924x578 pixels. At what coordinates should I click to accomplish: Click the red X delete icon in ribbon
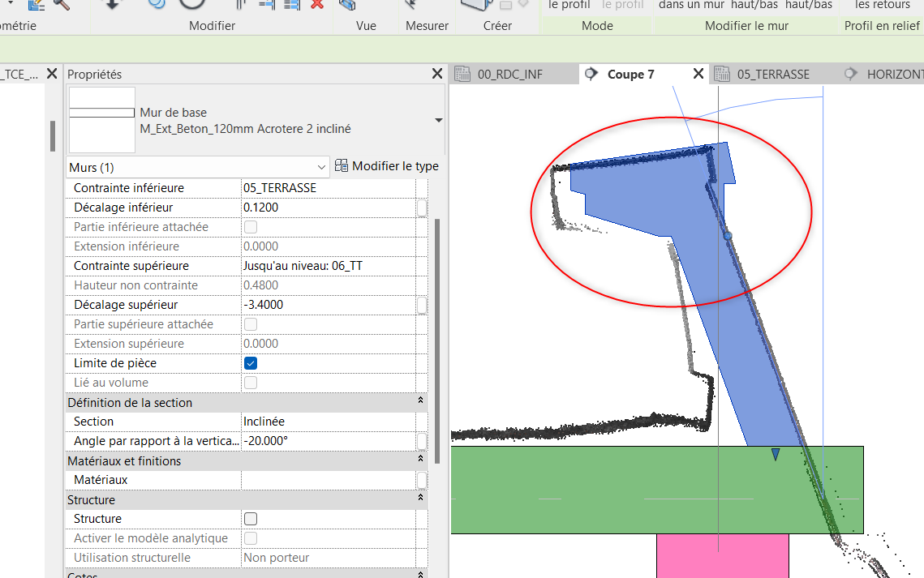[317, 4]
